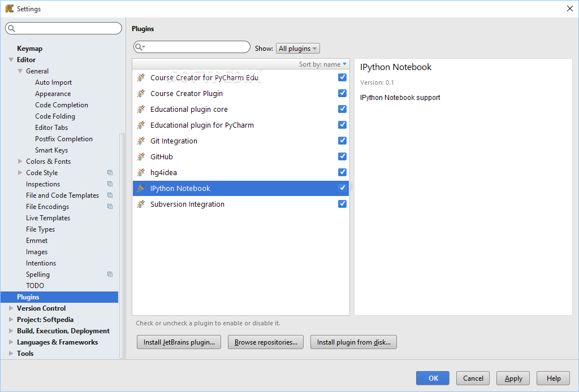579x392 pixels.
Task: Toggle the Subversion Integration checkbox
Action: pos(342,204)
